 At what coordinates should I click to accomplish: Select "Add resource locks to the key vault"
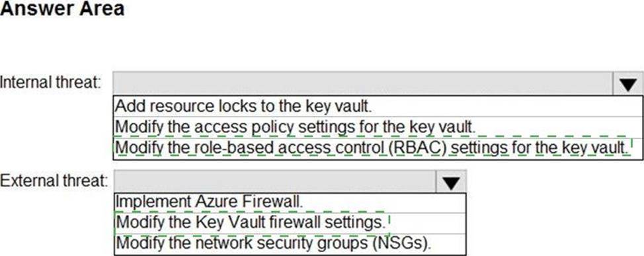click(378, 107)
